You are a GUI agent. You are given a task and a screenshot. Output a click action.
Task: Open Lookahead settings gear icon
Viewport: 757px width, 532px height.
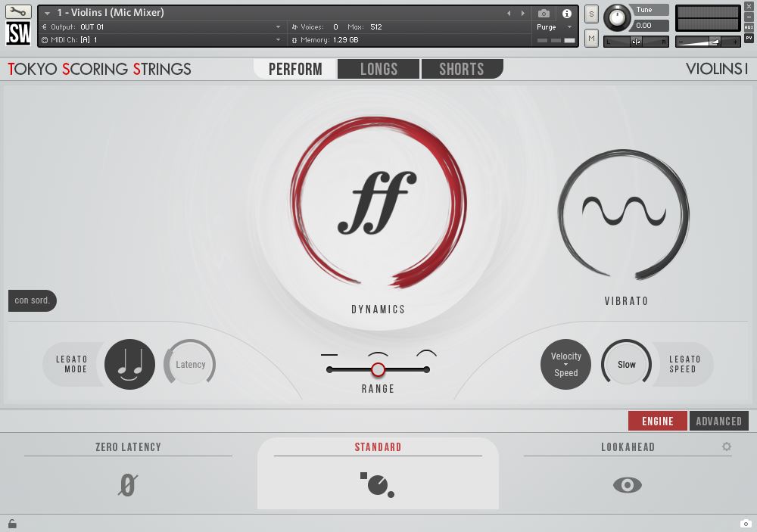(727, 446)
